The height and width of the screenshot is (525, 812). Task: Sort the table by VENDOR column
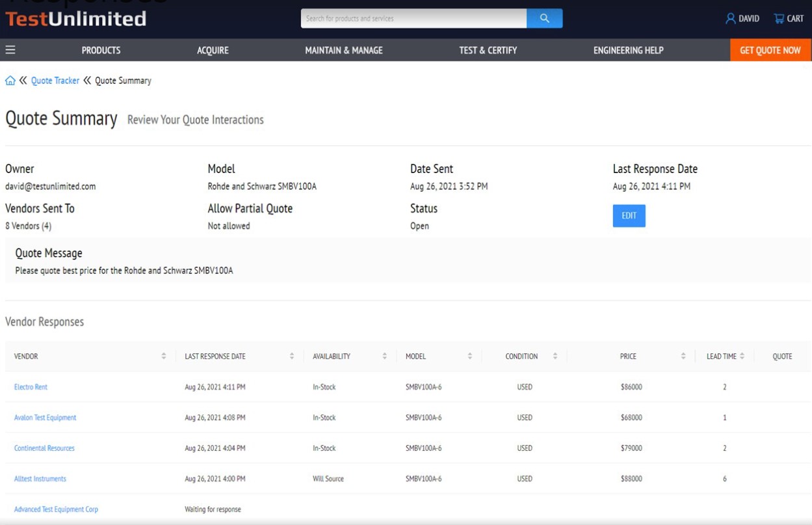coord(163,357)
